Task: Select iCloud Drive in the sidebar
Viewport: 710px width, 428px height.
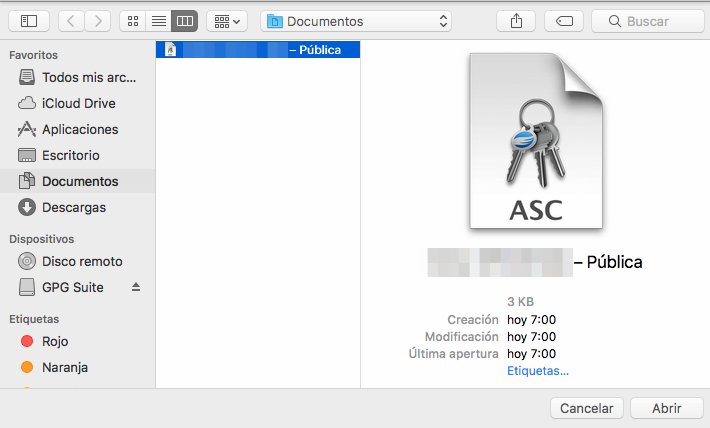Action: coord(77,103)
